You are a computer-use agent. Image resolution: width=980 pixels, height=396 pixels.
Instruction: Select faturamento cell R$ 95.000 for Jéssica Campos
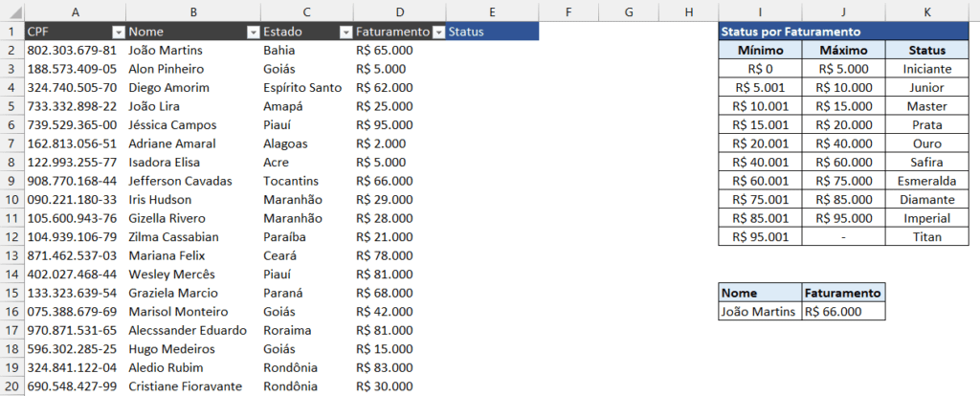coord(399,125)
